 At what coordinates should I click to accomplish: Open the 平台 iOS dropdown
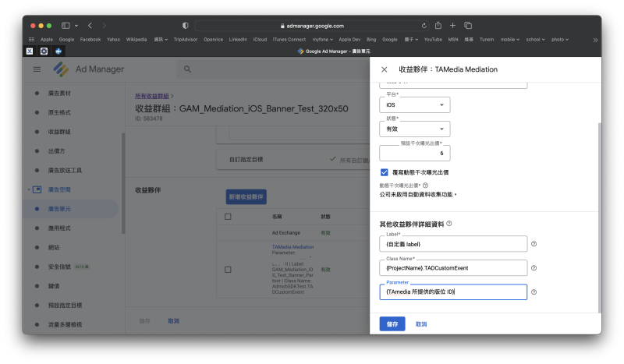point(415,105)
